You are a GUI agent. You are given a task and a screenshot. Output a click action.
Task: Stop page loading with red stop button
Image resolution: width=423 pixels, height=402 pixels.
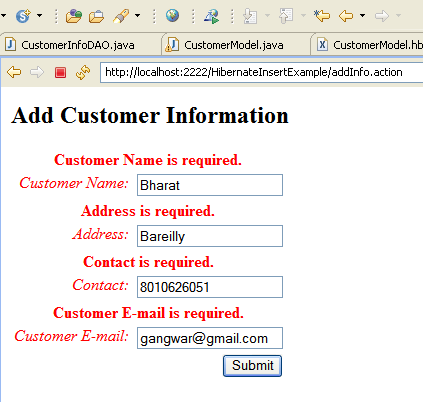point(60,72)
